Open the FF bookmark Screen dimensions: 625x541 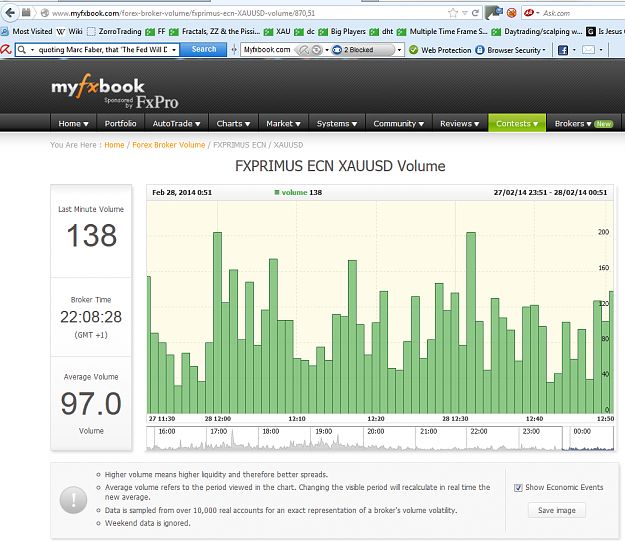[x=155, y=31]
